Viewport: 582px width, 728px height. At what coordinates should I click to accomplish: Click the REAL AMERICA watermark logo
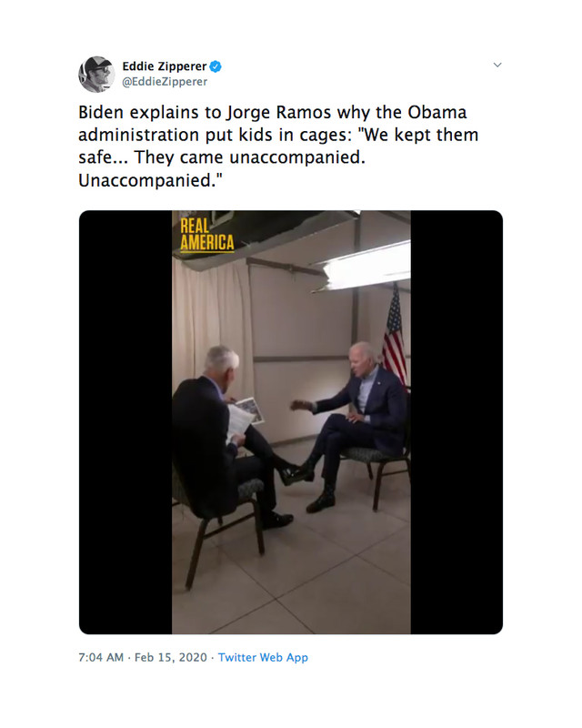point(207,235)
